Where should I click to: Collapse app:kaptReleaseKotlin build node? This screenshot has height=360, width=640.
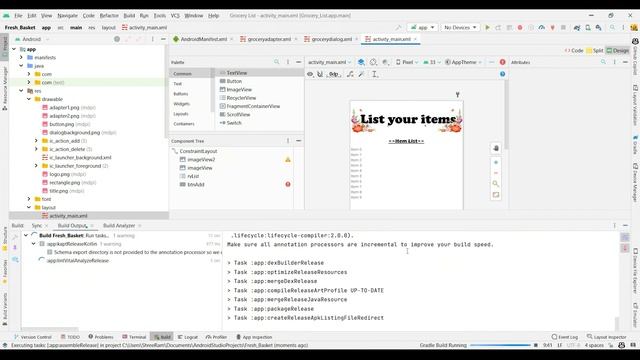pyautogui.click(x=34, y=244)
